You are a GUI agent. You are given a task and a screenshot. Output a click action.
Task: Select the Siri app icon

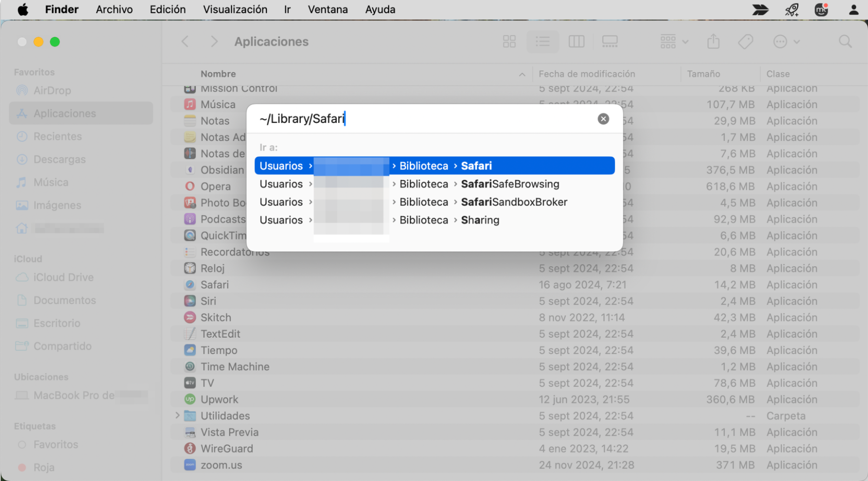(x=190, y=301)
